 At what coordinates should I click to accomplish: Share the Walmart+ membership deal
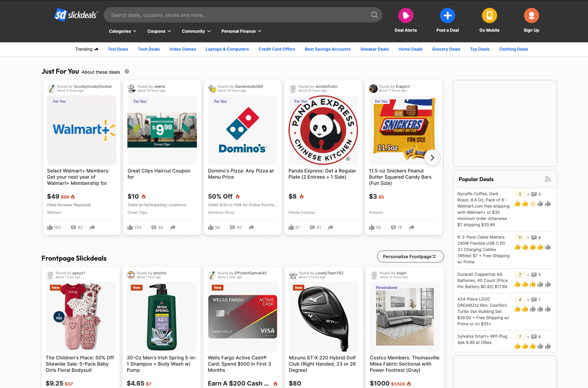tap(92, 227)
